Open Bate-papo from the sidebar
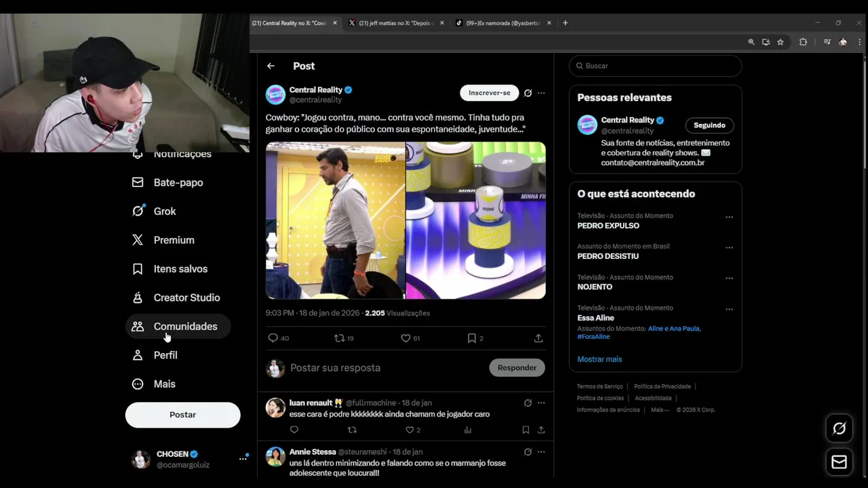868x488 pixels. (167, 182)
